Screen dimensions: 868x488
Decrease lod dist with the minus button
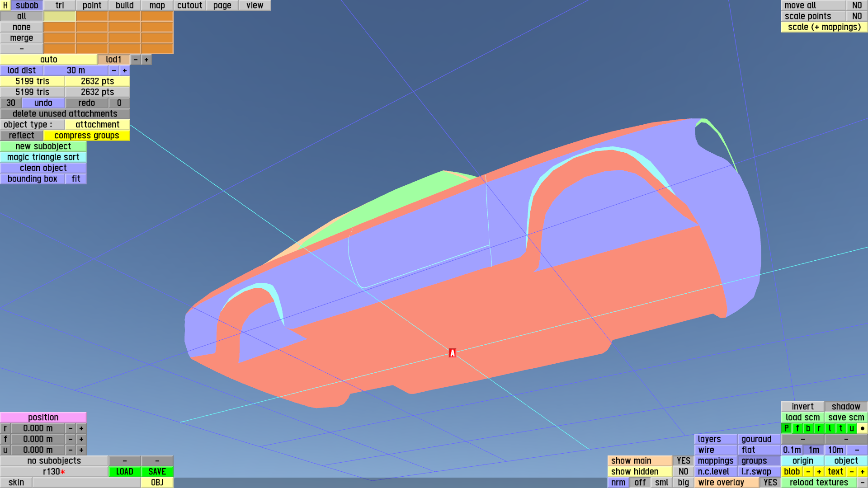point(114,70)
